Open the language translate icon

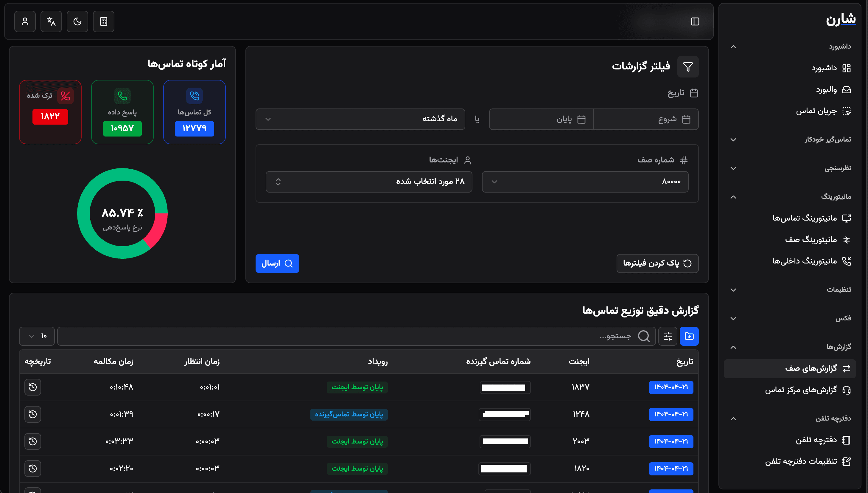click(x=51, y=21)
